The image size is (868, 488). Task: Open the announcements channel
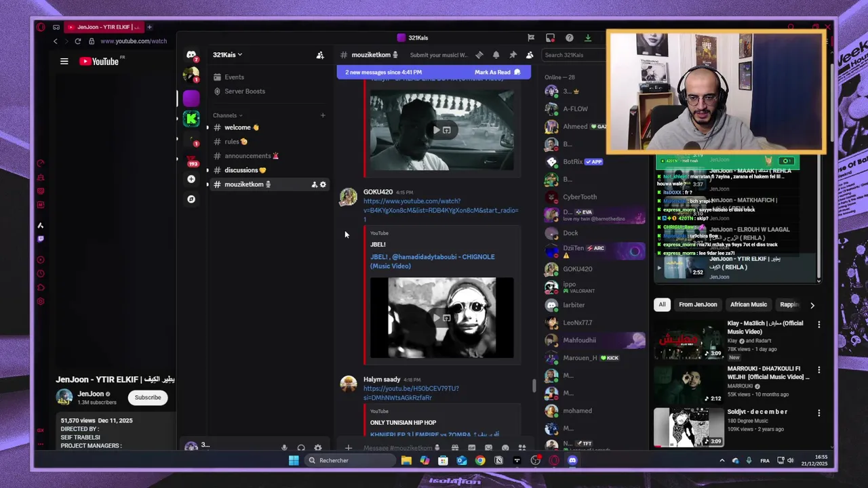click(x=269, y=156)
